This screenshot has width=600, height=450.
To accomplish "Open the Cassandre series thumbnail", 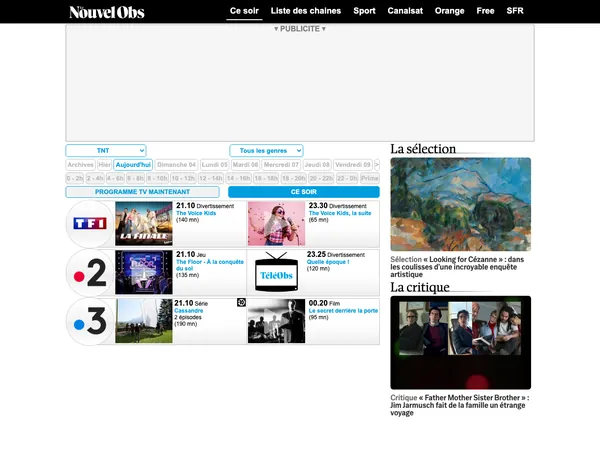I will click(144, 321).
